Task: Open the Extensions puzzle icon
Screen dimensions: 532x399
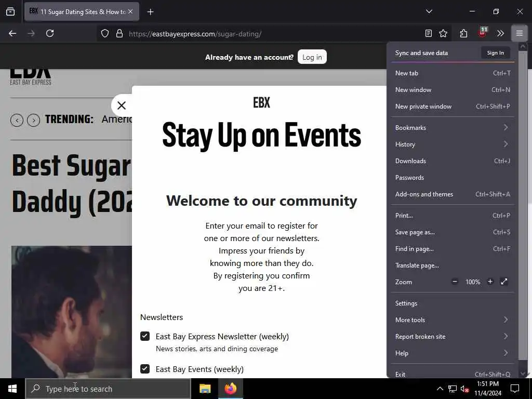Action: click(463, 33)
